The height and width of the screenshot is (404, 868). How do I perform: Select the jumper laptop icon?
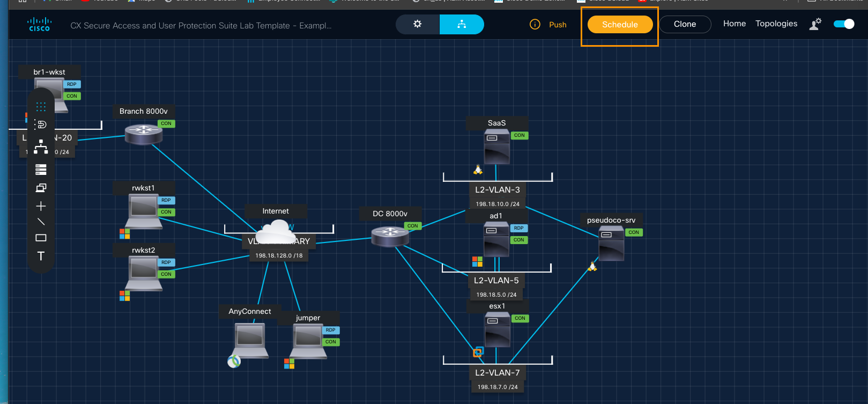pos(309,342)
